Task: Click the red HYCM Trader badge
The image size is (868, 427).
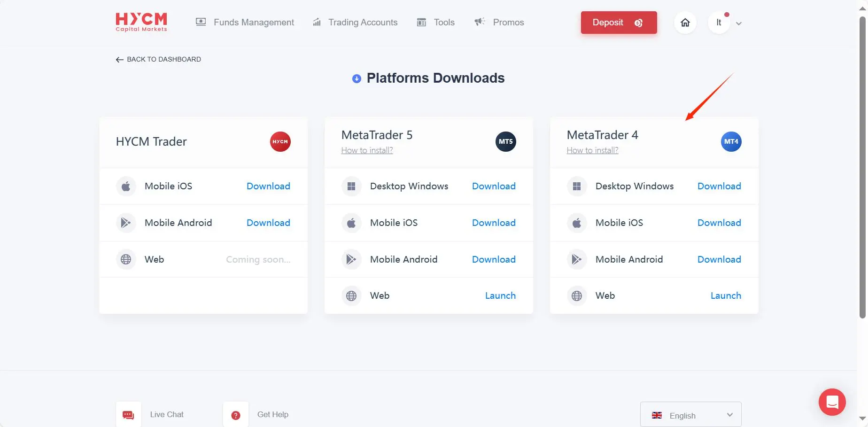Action: pos(280,141)
